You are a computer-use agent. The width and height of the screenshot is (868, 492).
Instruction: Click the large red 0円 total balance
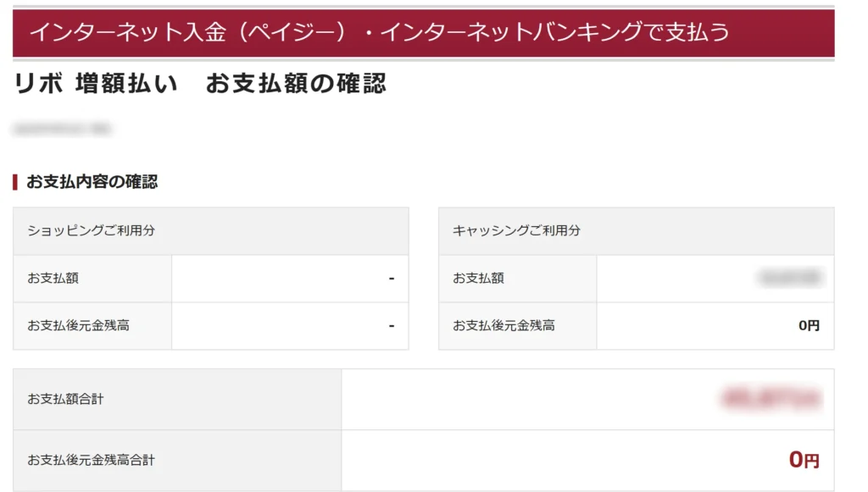click(803, 460)
